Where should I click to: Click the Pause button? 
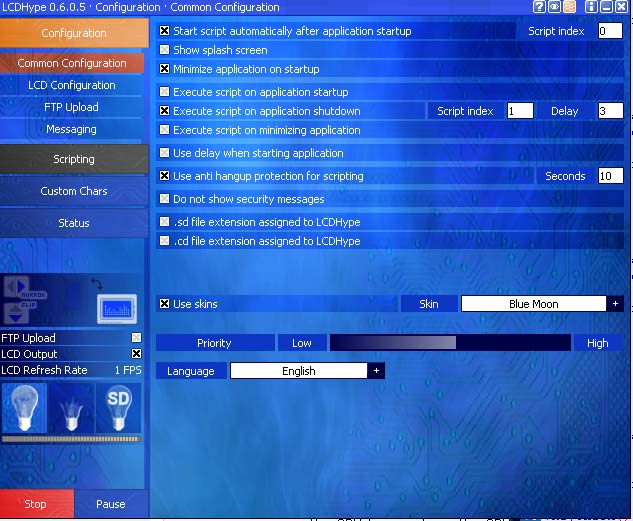click(111, 504)
